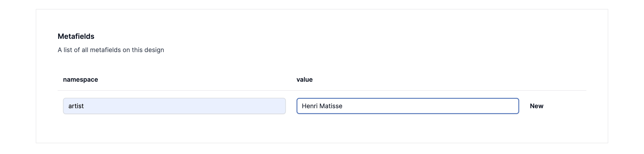Click the bold New action in the metafield row
This screenshot has height=154, width=644.
536,106
